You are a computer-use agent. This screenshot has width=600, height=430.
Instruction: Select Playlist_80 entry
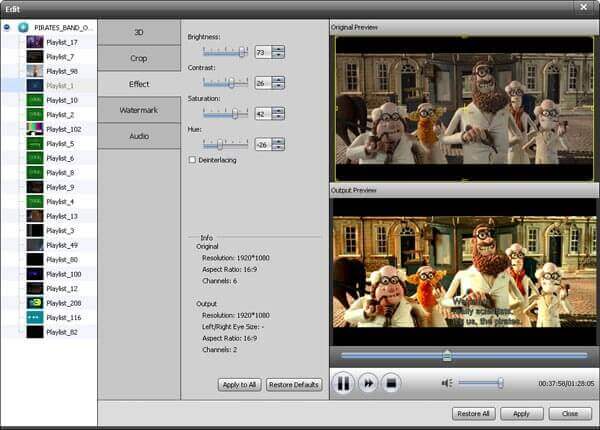62,260
